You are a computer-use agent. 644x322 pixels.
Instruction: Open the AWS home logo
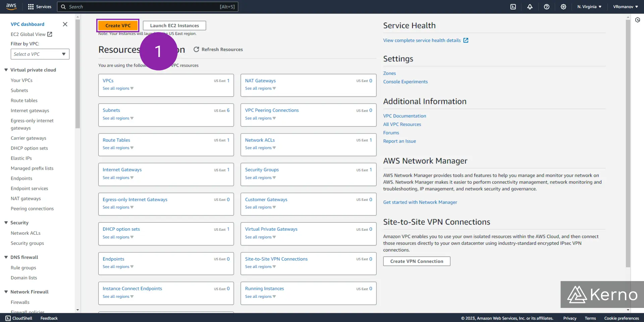pyautogui.click(x=11, y=7)
